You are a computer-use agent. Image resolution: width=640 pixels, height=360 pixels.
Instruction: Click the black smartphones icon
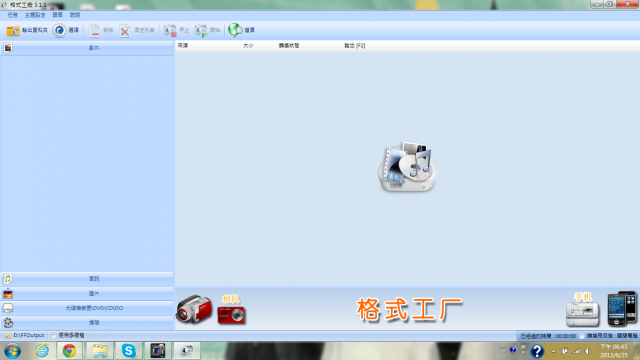click(622, 308)
